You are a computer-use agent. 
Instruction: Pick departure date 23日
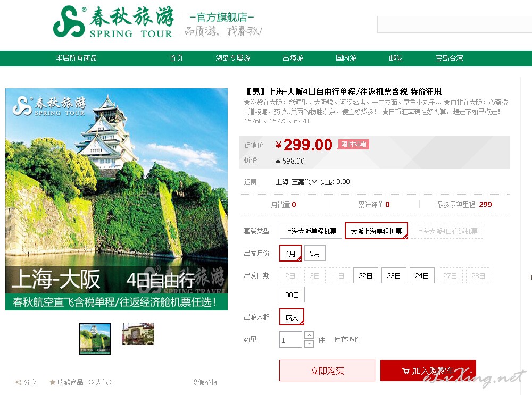pyautogui.click(x=394, y=275)
